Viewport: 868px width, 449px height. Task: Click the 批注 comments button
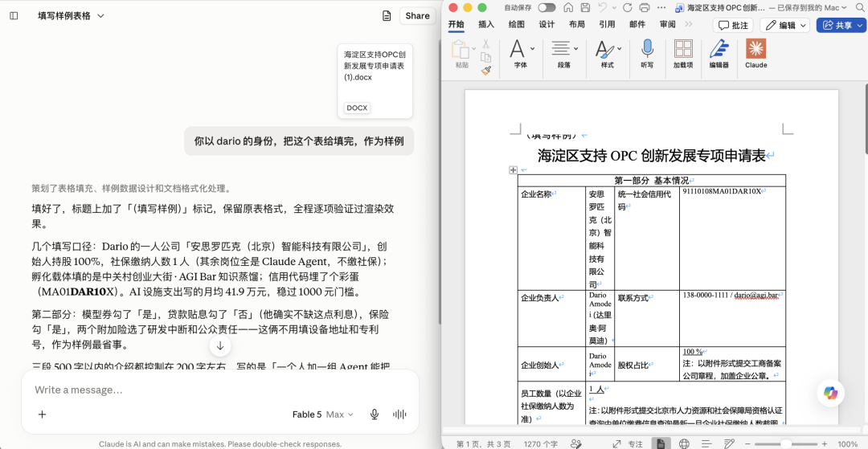click(733, 25)
